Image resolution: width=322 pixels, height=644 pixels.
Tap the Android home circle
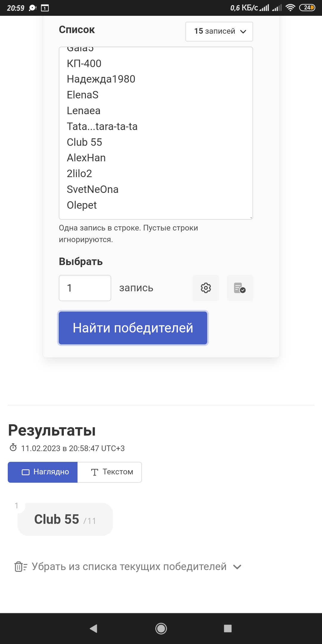coord(161,628)
